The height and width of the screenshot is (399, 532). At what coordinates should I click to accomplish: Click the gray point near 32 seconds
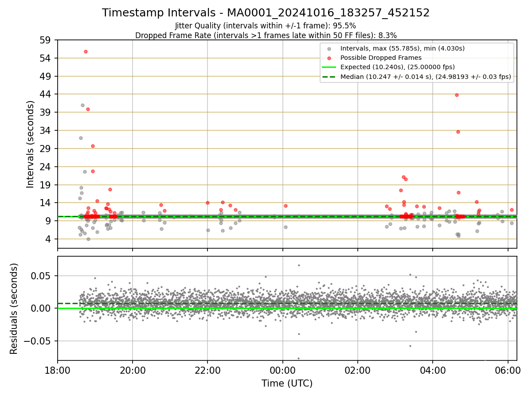coord(81,138)
